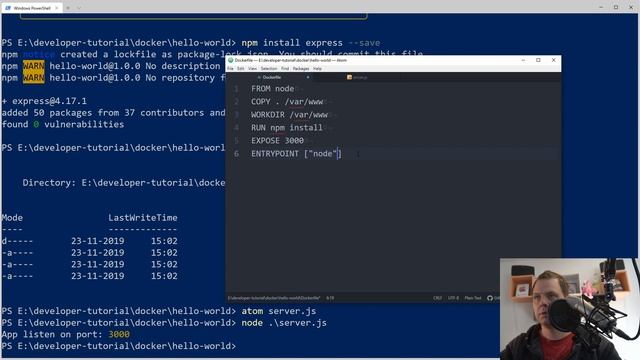This screenshot has width=640, height=360.
Task: Click line number 1 in the gutter
Action: 236,89
